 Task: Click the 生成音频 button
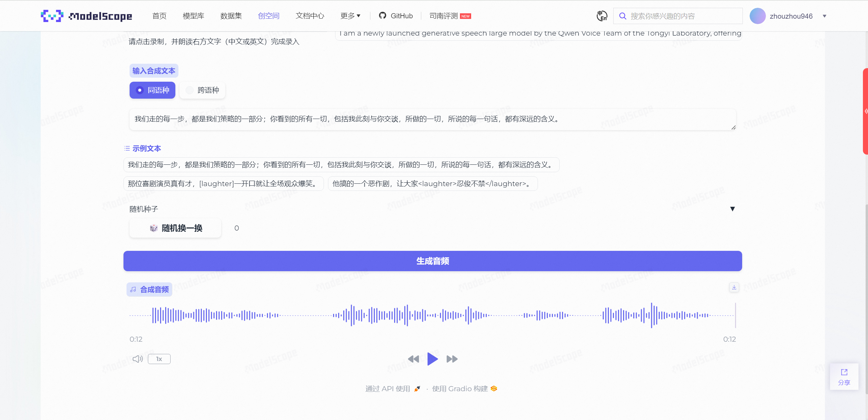[432, 261]
